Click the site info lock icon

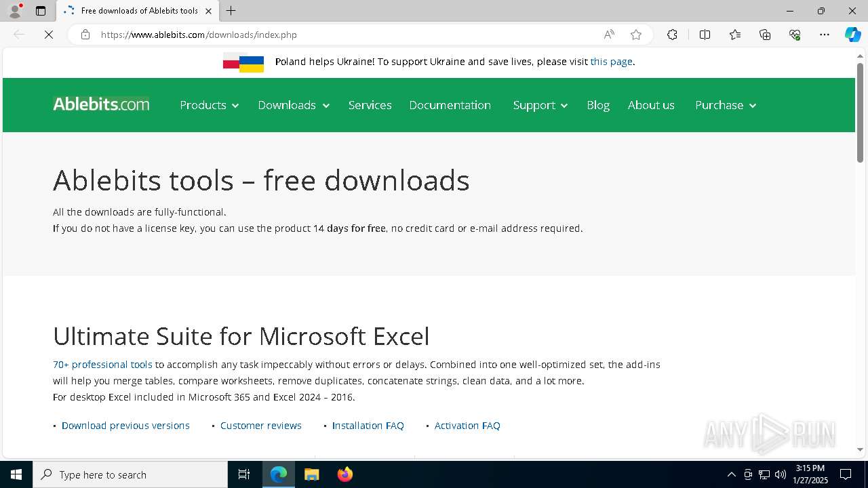click(85, 35)
